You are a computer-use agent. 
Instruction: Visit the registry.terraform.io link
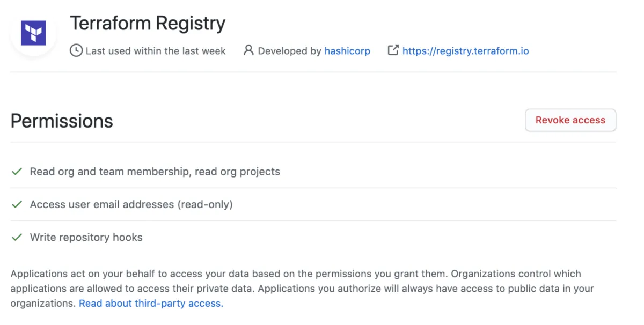466,51
